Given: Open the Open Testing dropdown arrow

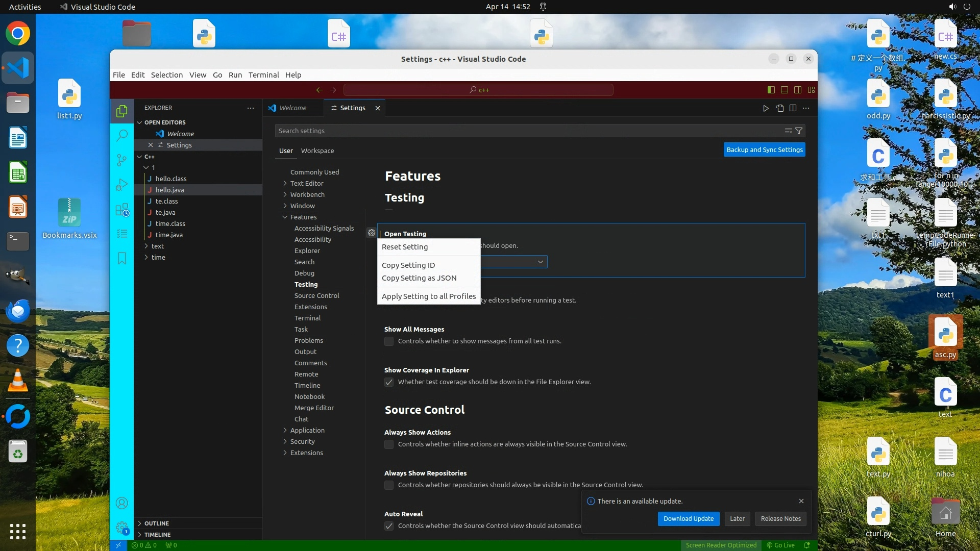Looking at the screenshot, I should [540, 262].
